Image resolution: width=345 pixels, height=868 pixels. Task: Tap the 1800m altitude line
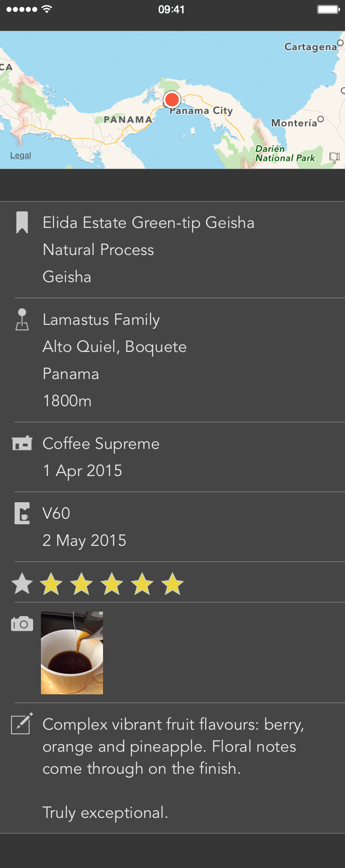tap(67, 401)
